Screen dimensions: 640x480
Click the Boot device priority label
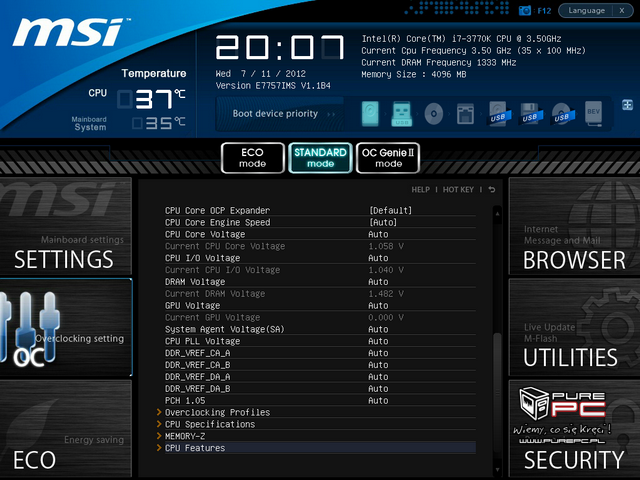point(275,113)
